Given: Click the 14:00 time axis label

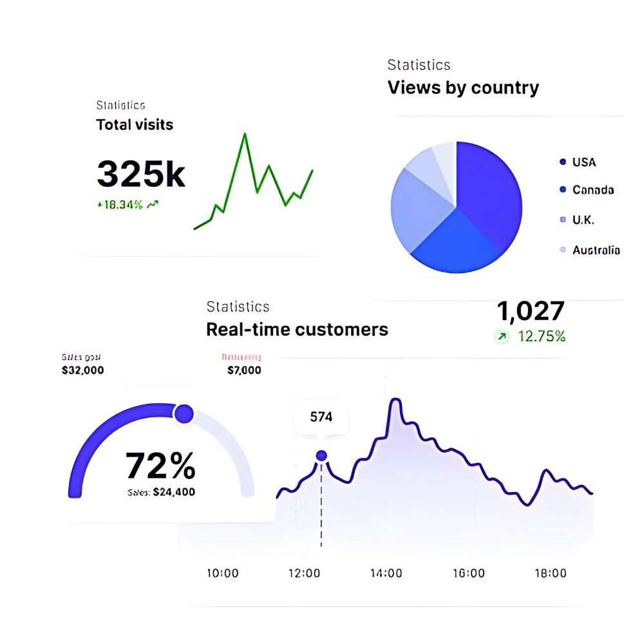Looking at the screenshot, I should [386, 573].
